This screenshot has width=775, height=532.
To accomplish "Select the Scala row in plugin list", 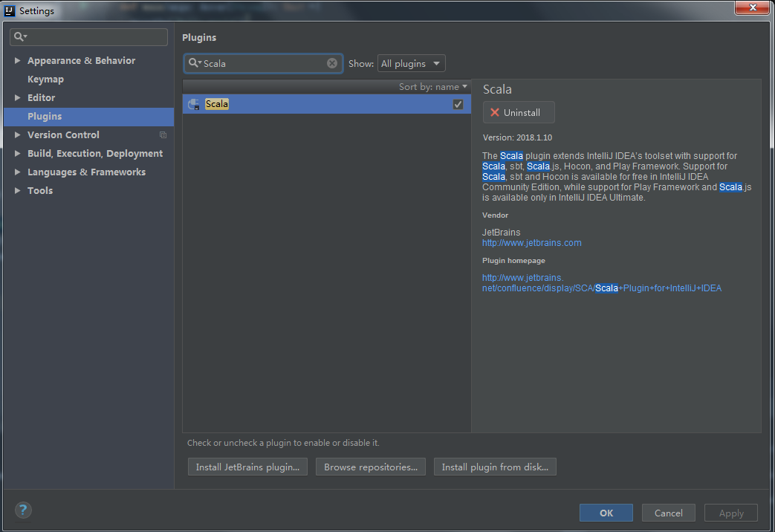I will coord(326,104).
